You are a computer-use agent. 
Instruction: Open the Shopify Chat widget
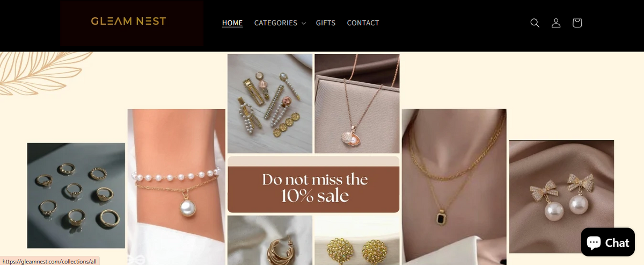608,242
